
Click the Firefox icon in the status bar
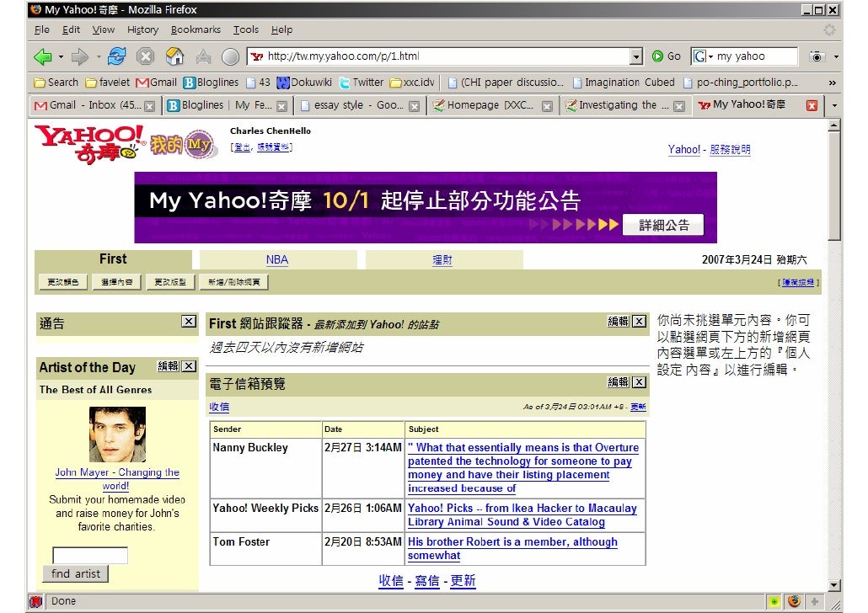coord(795,601)
